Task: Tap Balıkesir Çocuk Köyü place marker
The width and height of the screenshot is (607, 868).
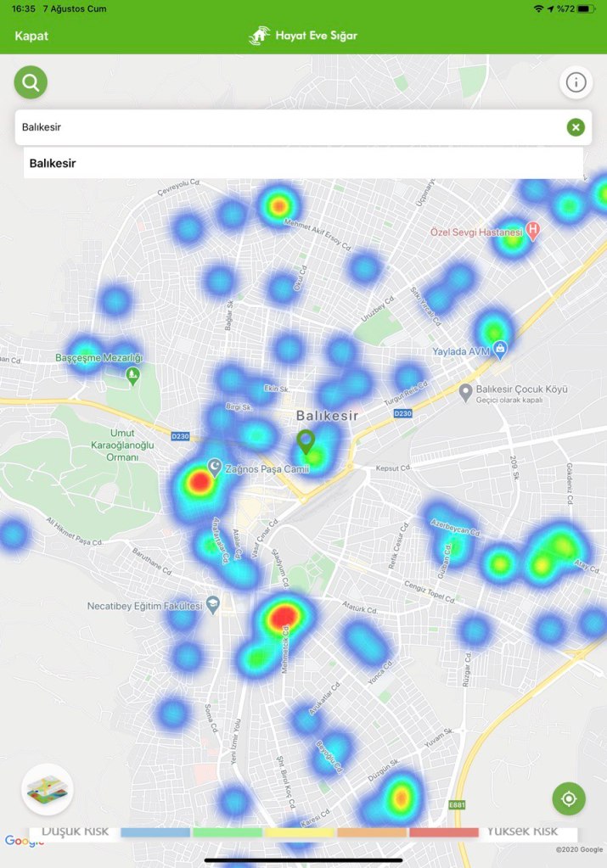Action: tap(465, 392)
